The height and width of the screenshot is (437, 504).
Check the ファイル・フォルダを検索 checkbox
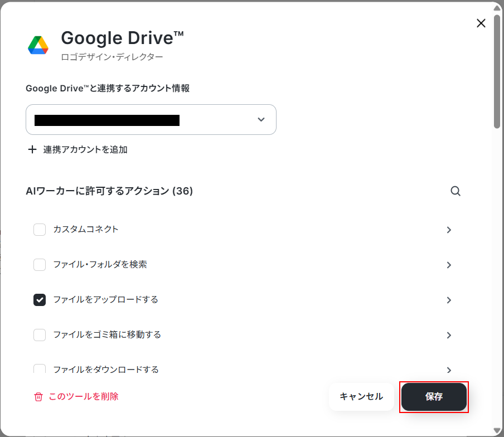coord(40,265)
